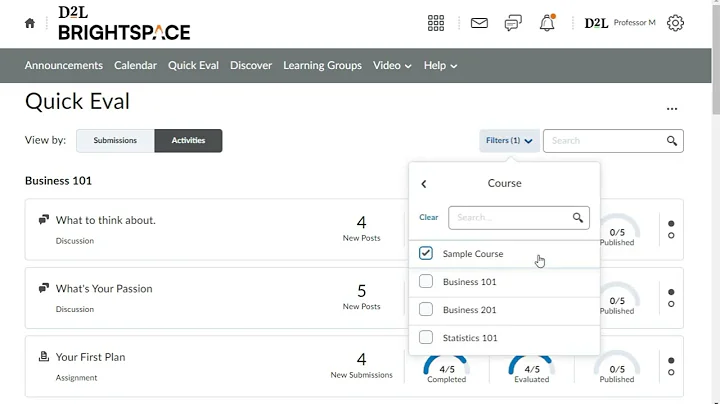Click the discussion icon beside What's Your Passion
The width and height of the screenshot is (720, 404).
[x=44, y=288]
